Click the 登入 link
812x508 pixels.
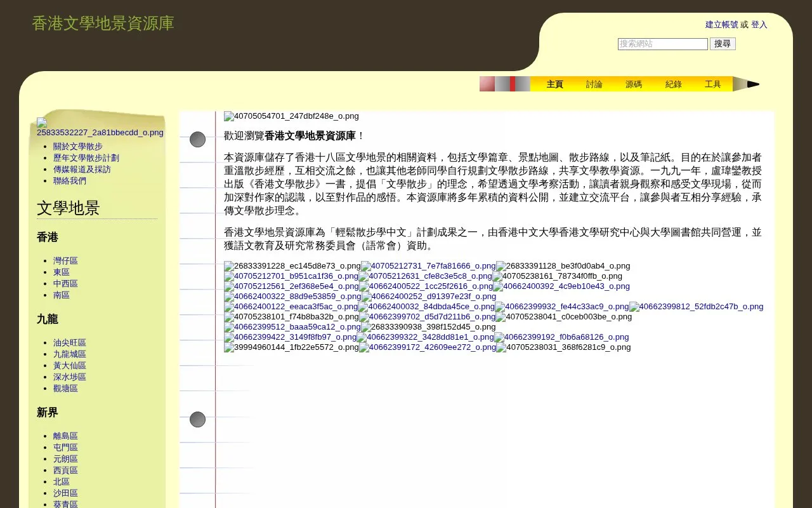pos(759,25)
